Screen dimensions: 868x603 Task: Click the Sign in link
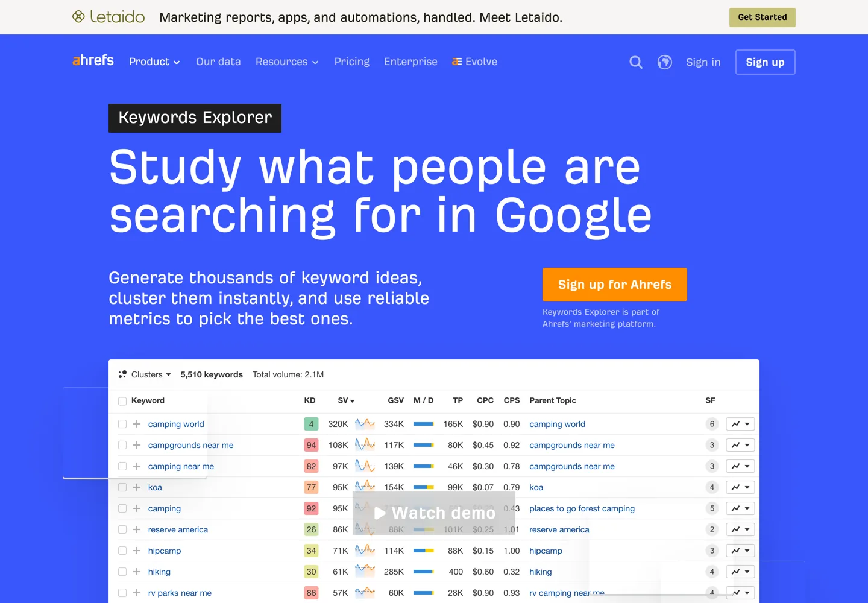pyautogui.click(x=703, y=62)
